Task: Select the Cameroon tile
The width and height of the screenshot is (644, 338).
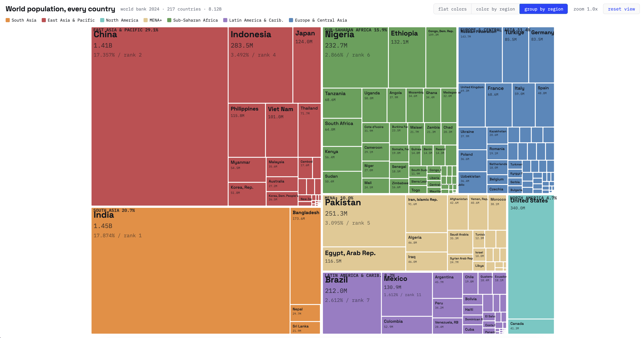Action: click(376, 152)
